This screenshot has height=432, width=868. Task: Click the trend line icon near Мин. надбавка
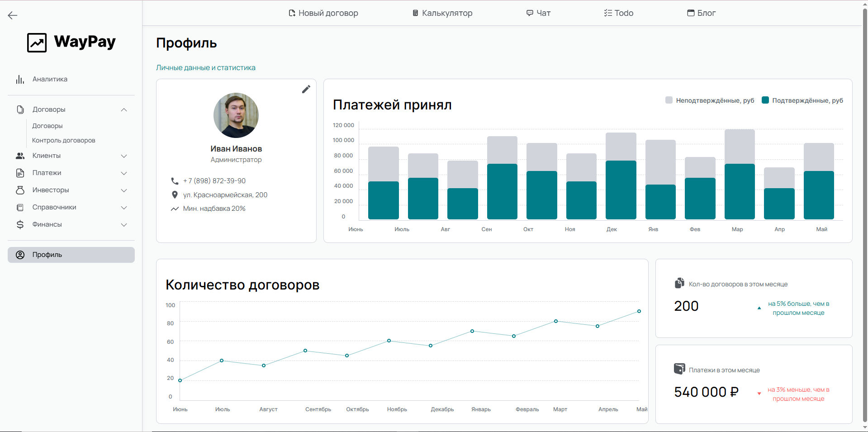(x=175, y=209)
